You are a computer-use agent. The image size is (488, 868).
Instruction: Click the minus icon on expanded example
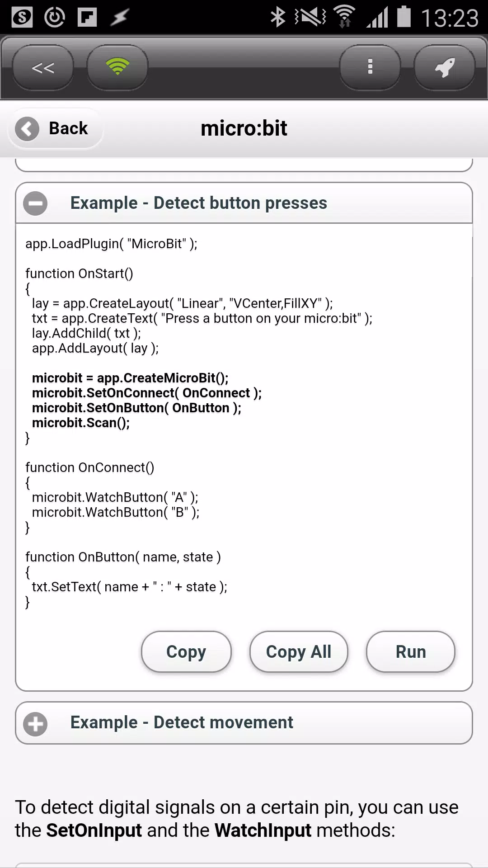coord(35,203)
